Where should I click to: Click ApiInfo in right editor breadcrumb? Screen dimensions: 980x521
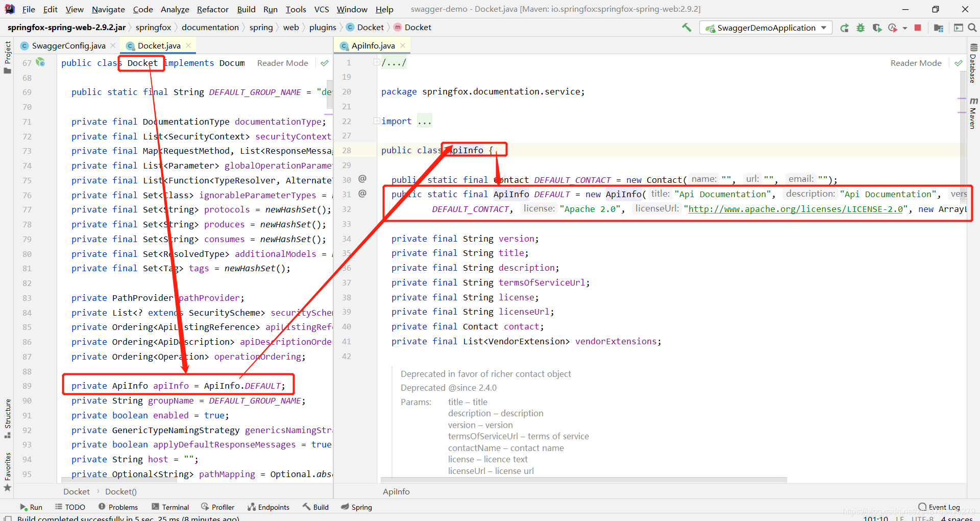point(396,491)
